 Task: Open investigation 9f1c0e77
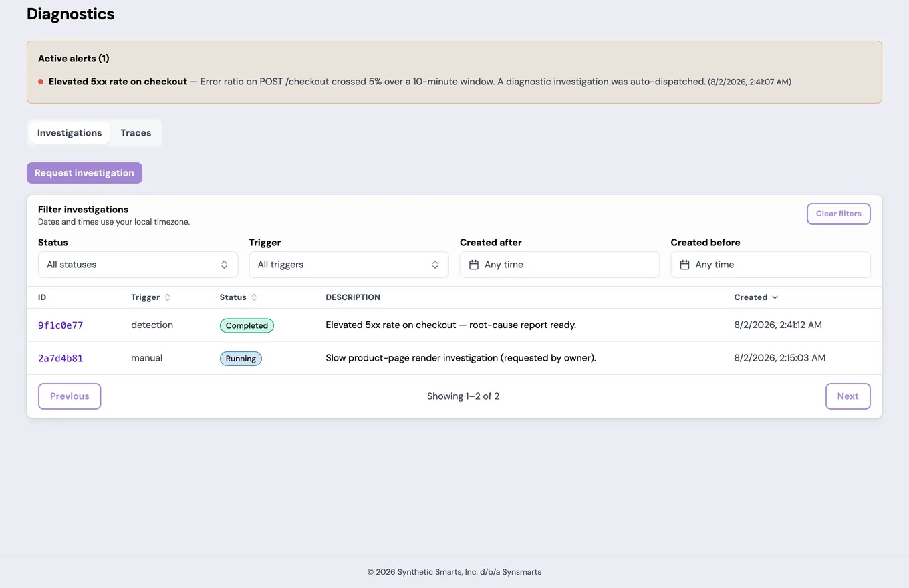[x=60, y=325]
